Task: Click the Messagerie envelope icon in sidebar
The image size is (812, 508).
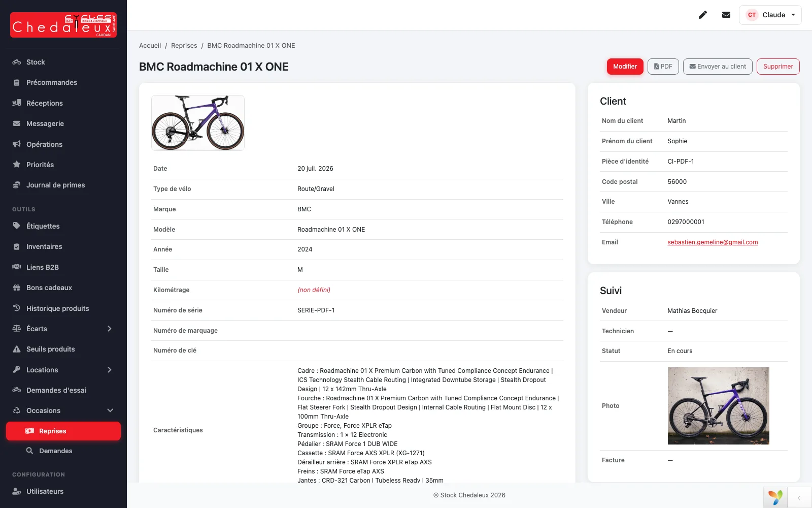Action: 17,123
